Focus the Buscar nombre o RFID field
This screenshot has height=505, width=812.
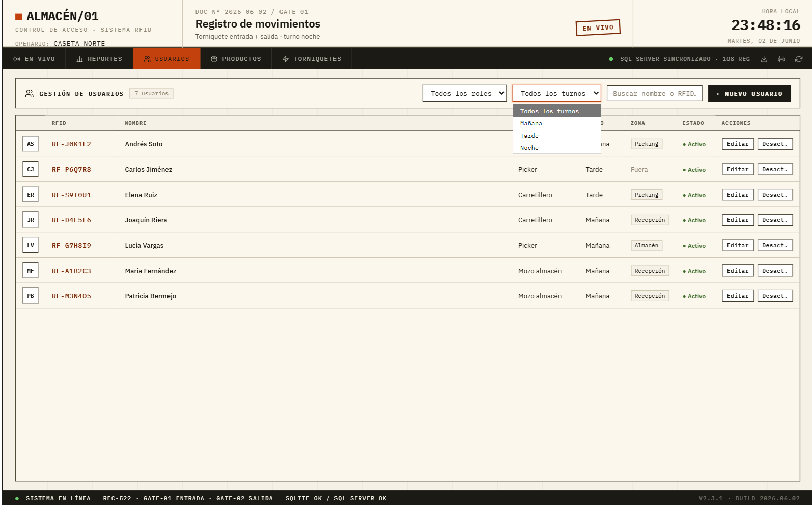[654, 93]
